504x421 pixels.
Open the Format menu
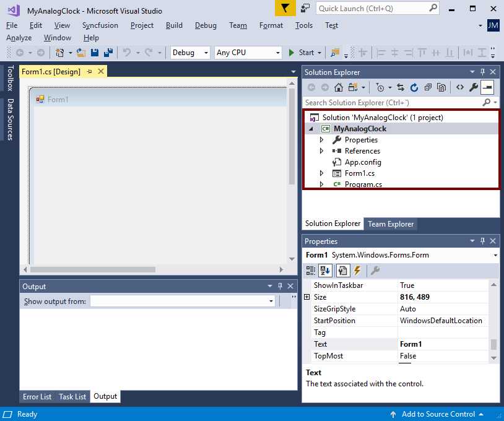click(x=271, y=25)
